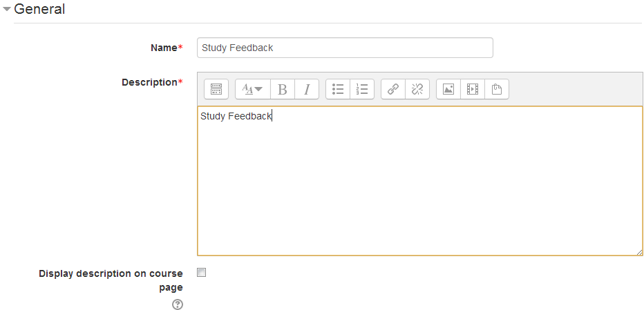Insert an image into description
Image resolution: width=644 pixels, height=310 pixels.
coord(448,89)
